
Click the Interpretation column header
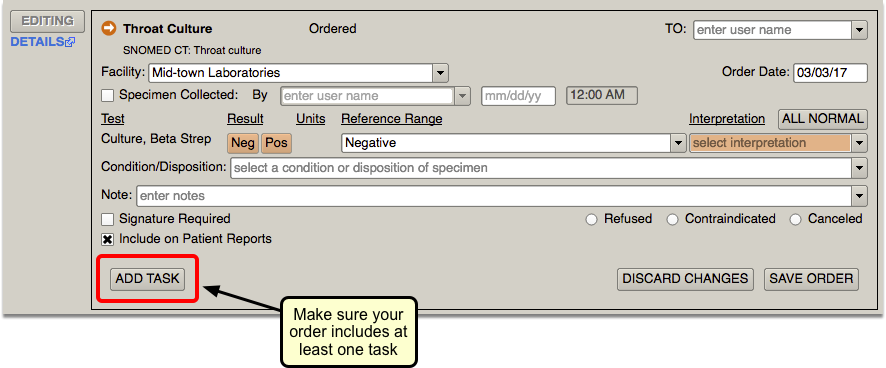tap(727, 119)
